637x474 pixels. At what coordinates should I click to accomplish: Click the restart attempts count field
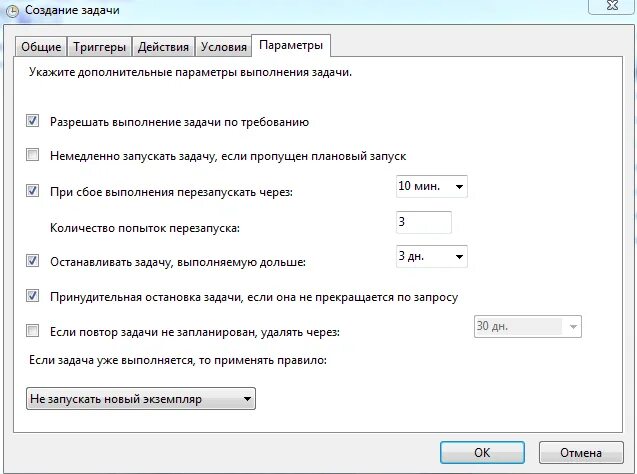(x=423, y=222)
